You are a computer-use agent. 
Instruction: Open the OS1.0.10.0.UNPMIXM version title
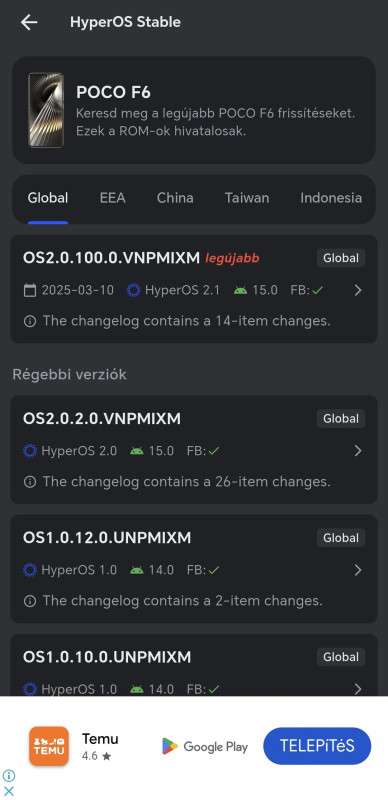click(107, 657)
